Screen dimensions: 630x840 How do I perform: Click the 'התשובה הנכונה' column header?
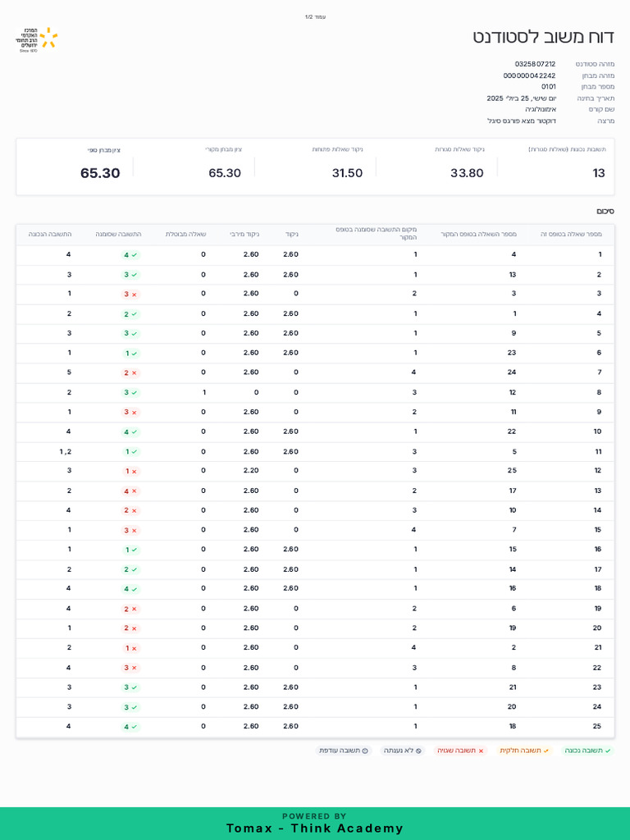(x=50, y=235)
